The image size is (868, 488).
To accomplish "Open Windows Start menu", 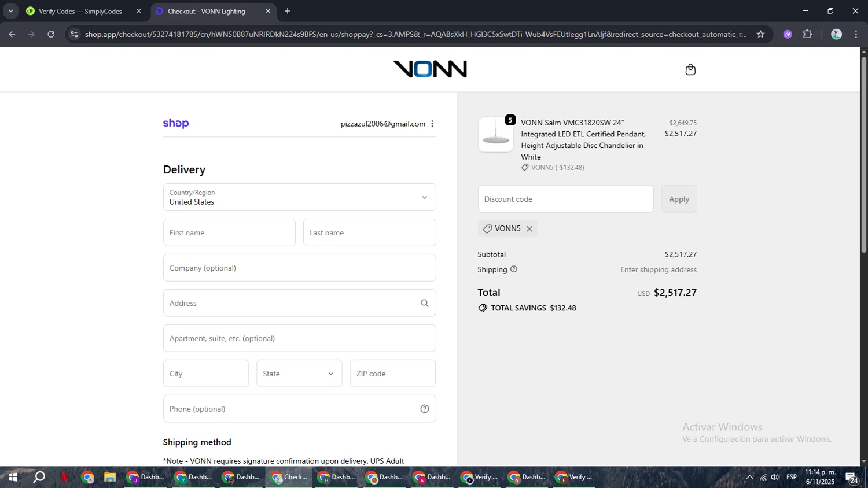I will (12, 477).
